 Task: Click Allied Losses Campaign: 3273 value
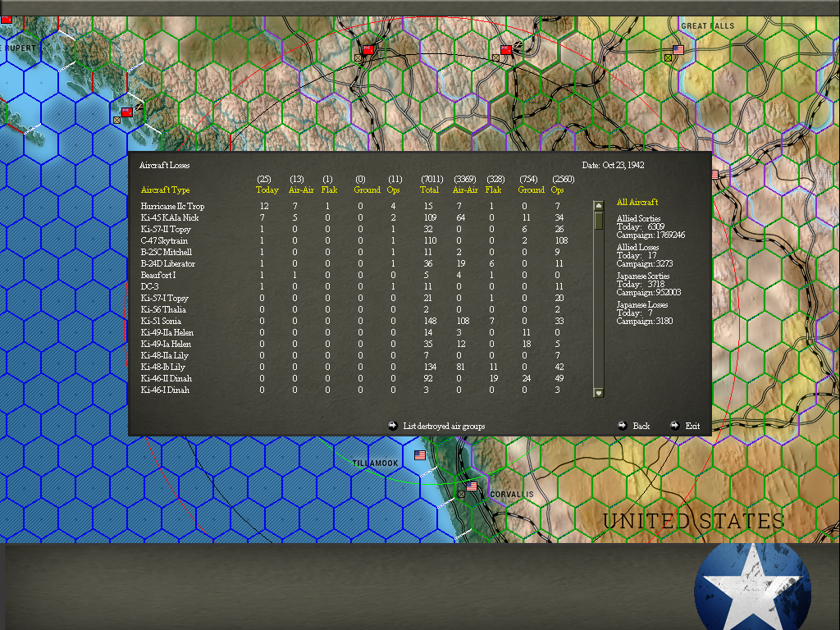(645, 263)
